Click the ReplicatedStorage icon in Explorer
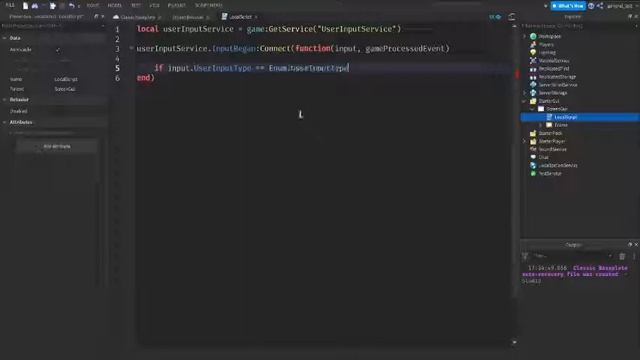The width and height of the screenshot is (640, 360). (533, 77)
